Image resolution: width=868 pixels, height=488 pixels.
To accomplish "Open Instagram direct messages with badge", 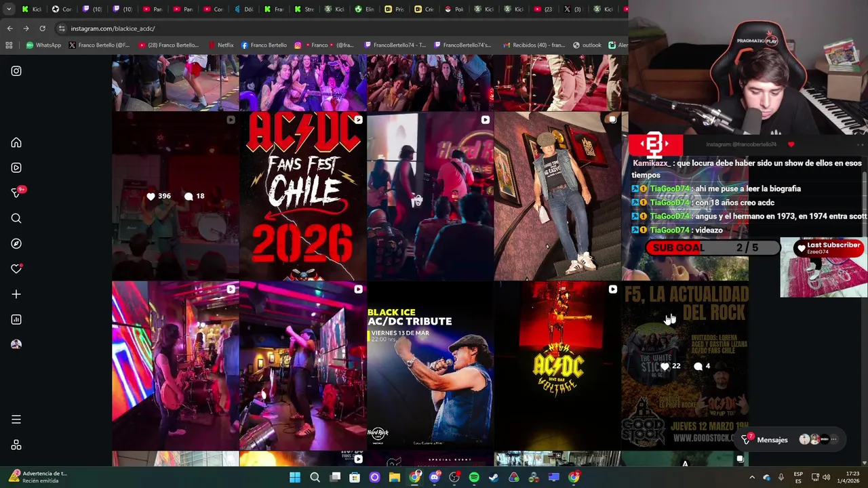I will pos(16,193).
